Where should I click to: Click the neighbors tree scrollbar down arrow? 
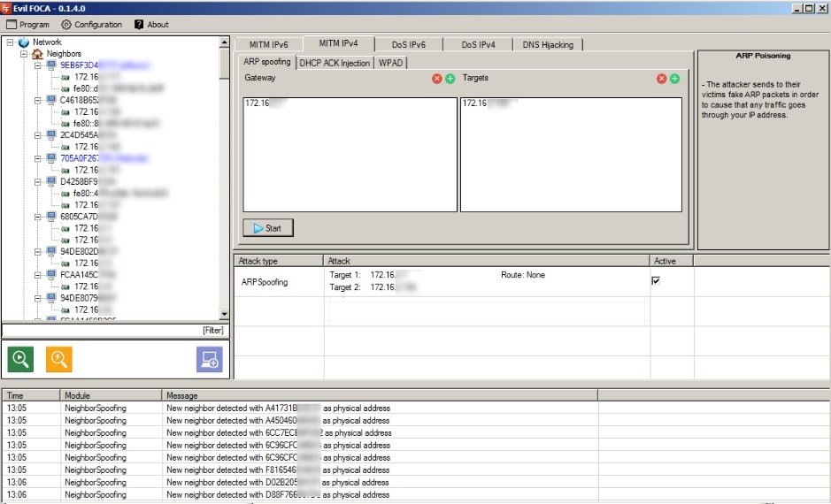(x=224, y=314)
